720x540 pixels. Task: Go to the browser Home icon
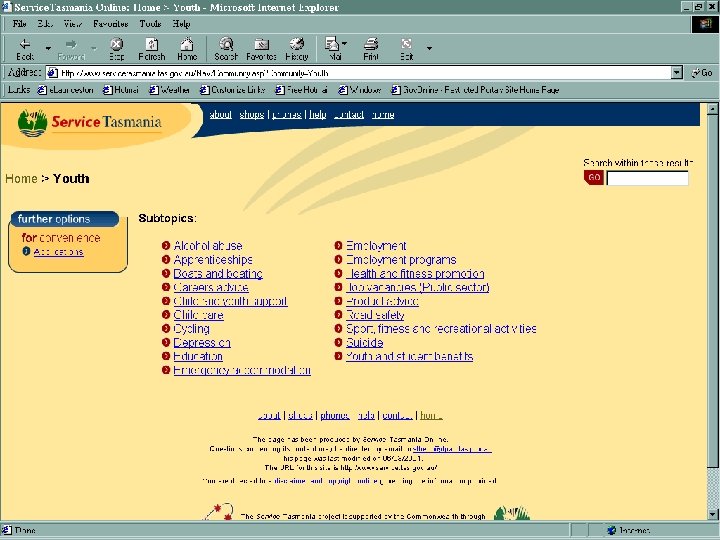coord(187,49)
